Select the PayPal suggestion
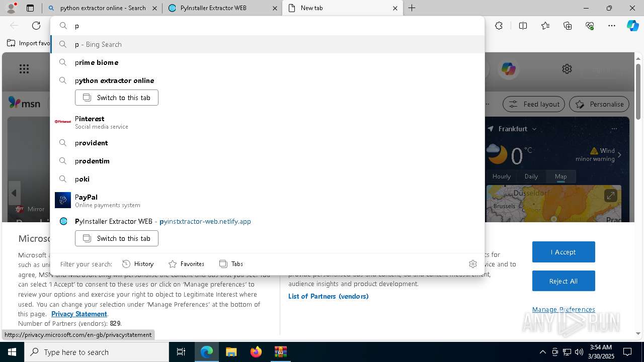 [x=268, y=200]
